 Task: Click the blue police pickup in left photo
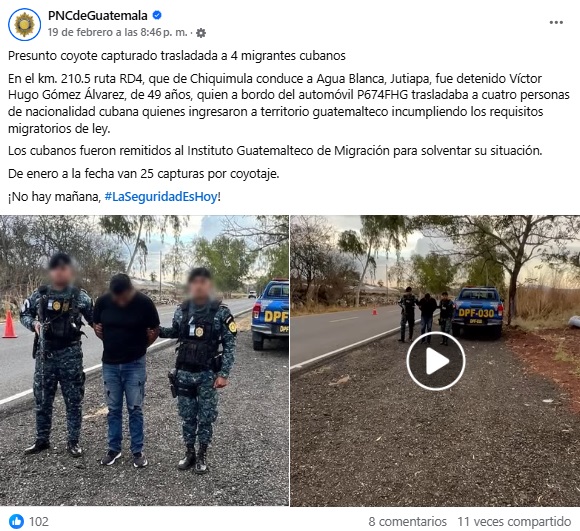pos(270,314)
